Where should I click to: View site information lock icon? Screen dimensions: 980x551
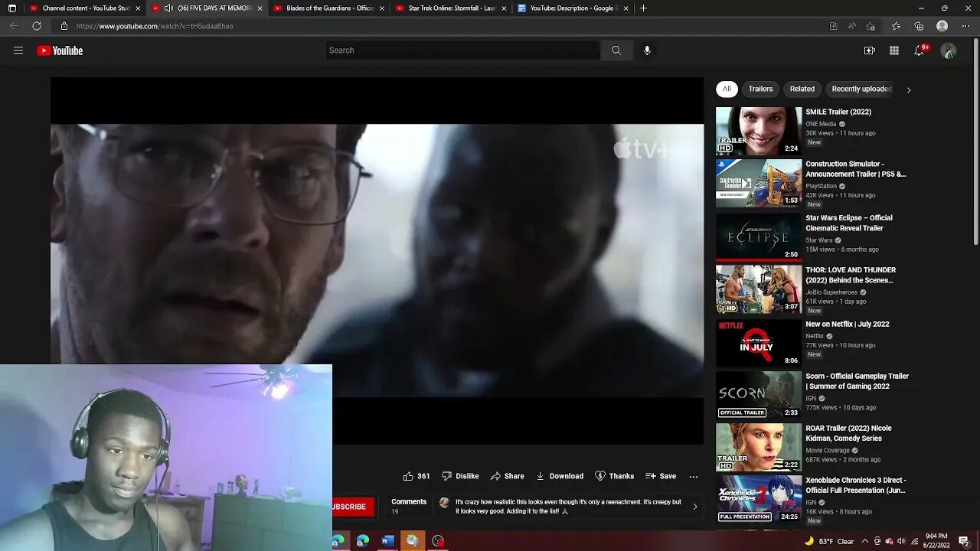point(64,26)
